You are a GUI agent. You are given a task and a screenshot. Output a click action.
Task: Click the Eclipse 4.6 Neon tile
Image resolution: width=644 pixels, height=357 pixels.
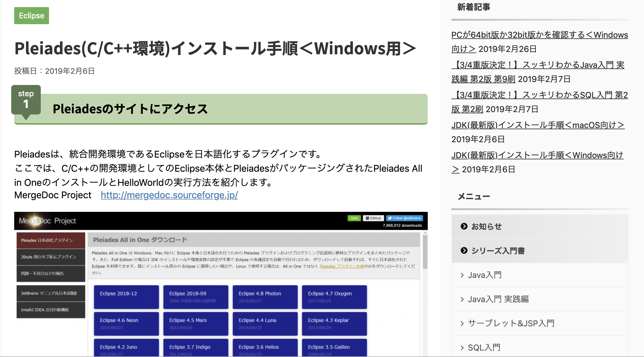pyautogui.click(x=126, y=324)
